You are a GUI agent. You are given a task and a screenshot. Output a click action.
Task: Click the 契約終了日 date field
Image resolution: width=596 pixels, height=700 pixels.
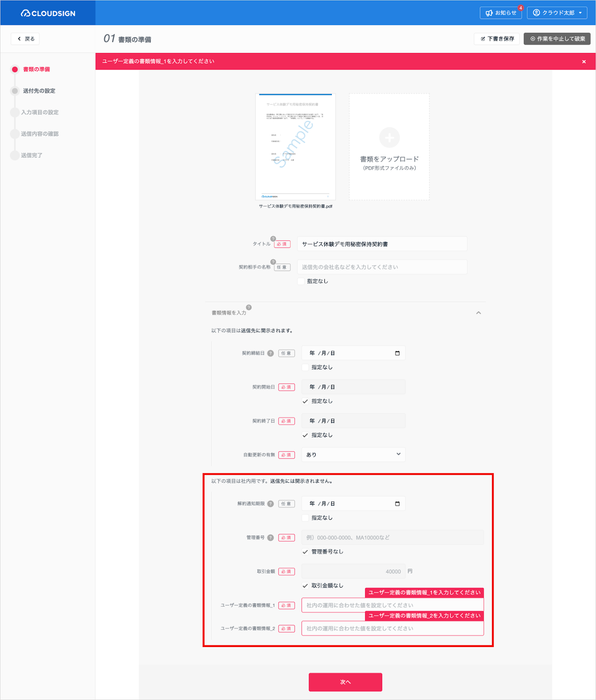[x=353, y=421]
